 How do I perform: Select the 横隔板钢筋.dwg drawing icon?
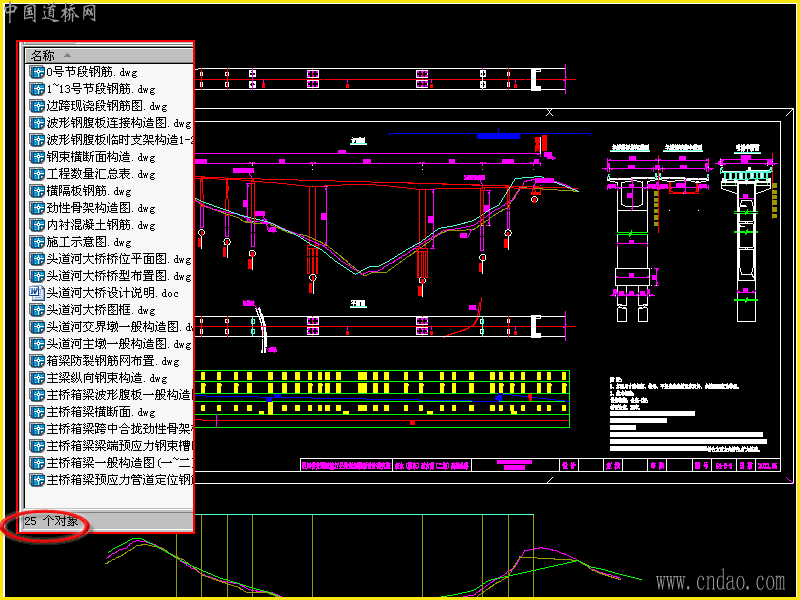coord(37,191)
